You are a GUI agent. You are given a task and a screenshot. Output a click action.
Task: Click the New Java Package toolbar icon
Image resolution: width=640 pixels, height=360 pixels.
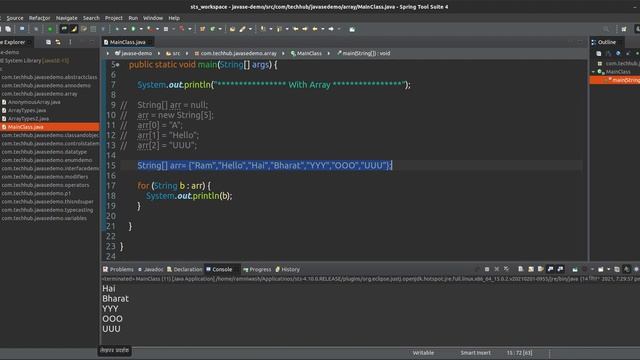[x=202, y=29]
